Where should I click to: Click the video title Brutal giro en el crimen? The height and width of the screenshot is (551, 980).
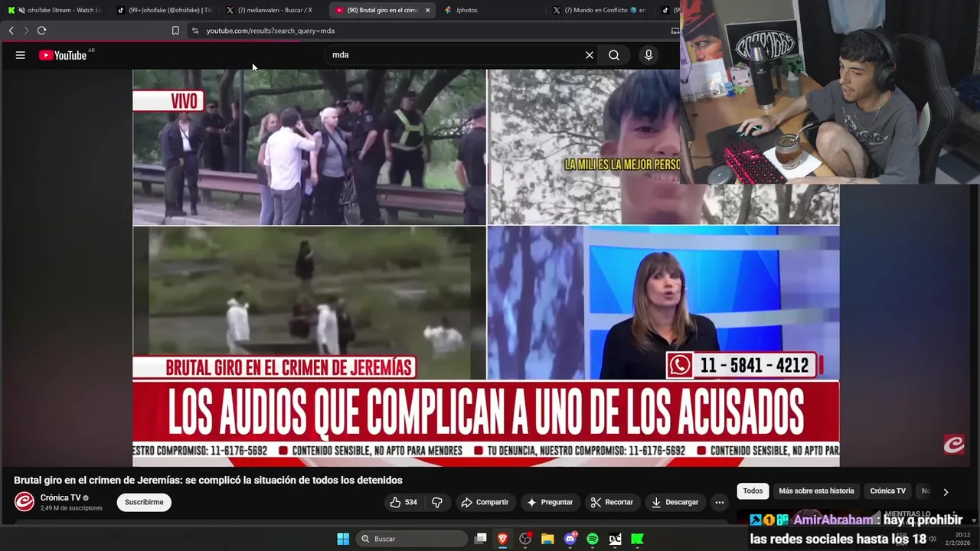(208, 480)
